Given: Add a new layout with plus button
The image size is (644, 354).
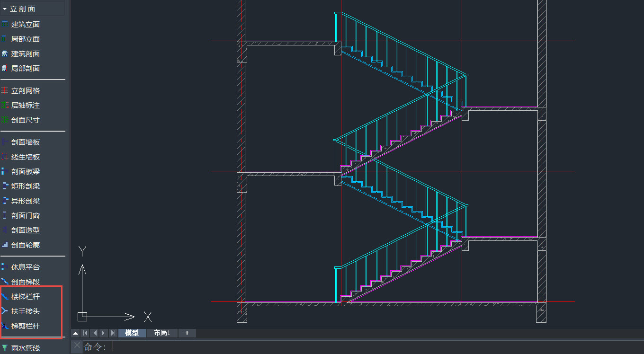Looking at the screenshot, I should coord(187,333).
